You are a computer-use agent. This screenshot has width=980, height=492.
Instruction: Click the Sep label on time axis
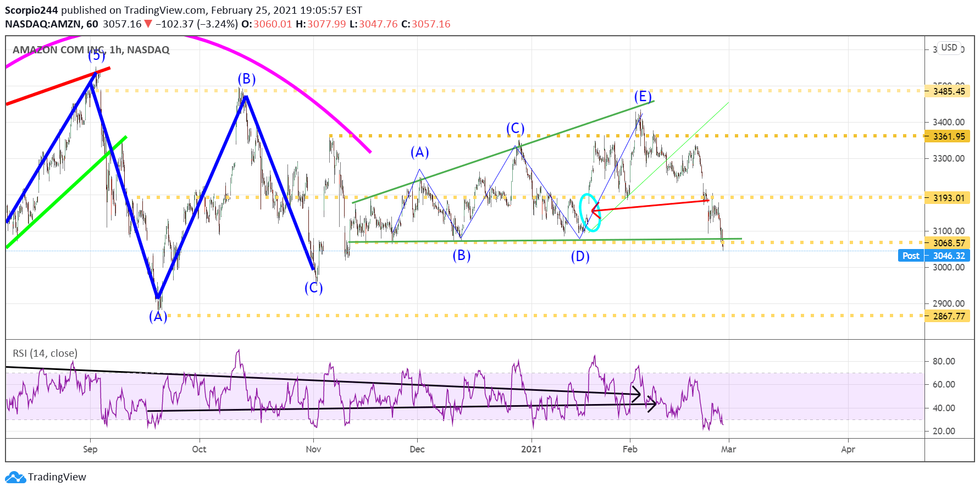90,449
